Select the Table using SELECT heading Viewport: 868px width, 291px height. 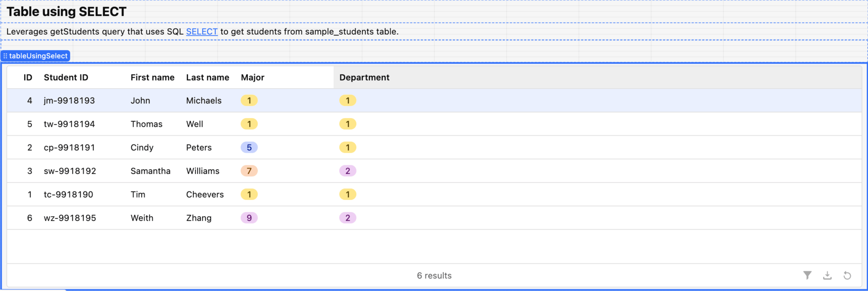click(x=67, y=12)
